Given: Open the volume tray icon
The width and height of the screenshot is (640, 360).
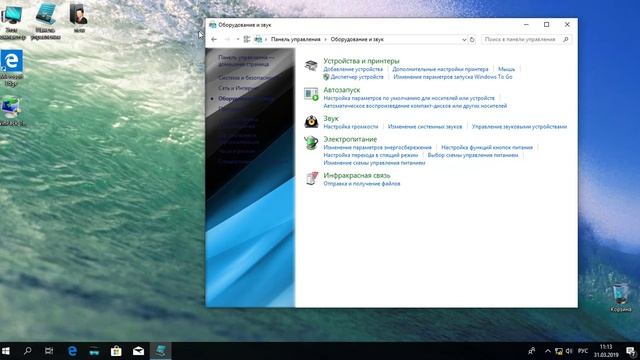Looking at the screenshot, I should click(569, 351).
